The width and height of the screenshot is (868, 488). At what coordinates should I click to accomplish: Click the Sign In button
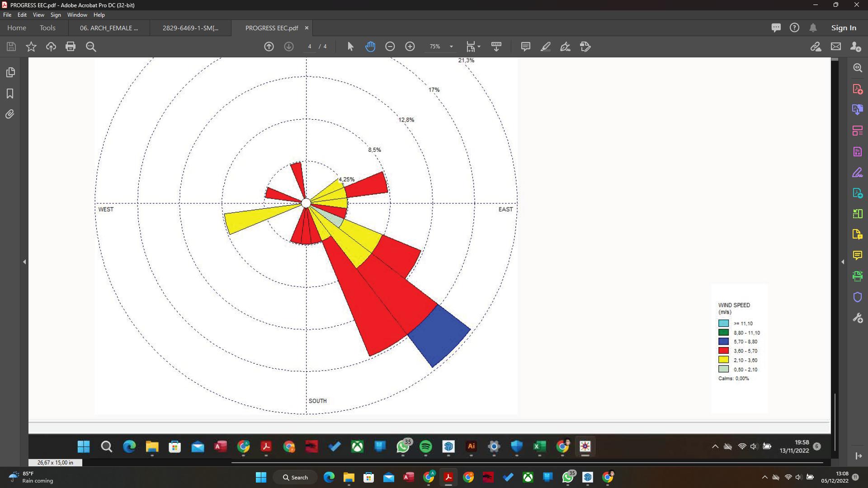843,28
